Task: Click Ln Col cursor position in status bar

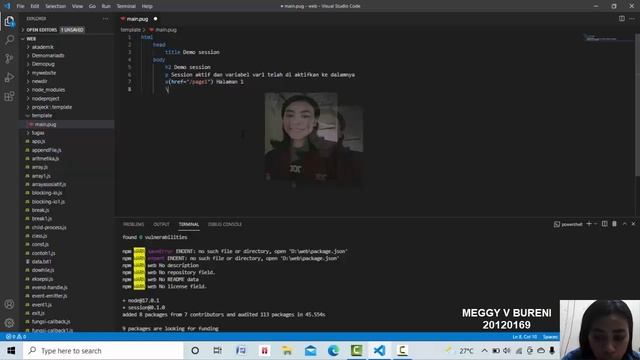Action: click(524, 337)
